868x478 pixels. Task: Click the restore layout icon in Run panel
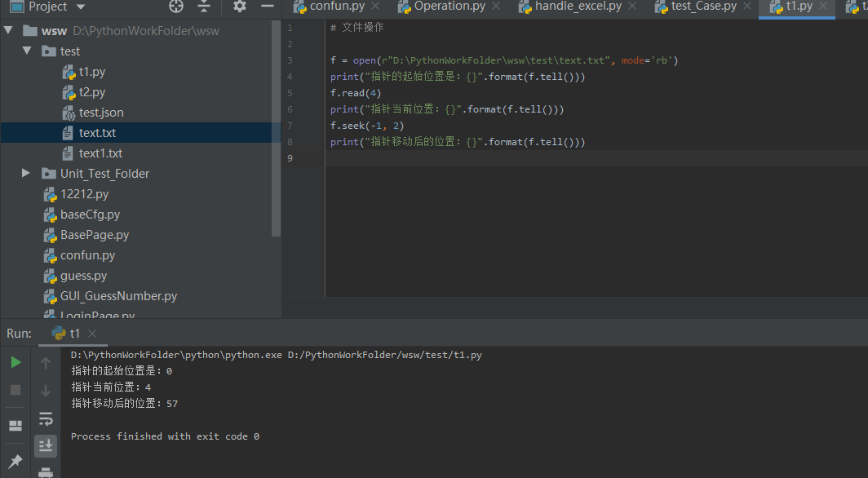coord(15,426)
